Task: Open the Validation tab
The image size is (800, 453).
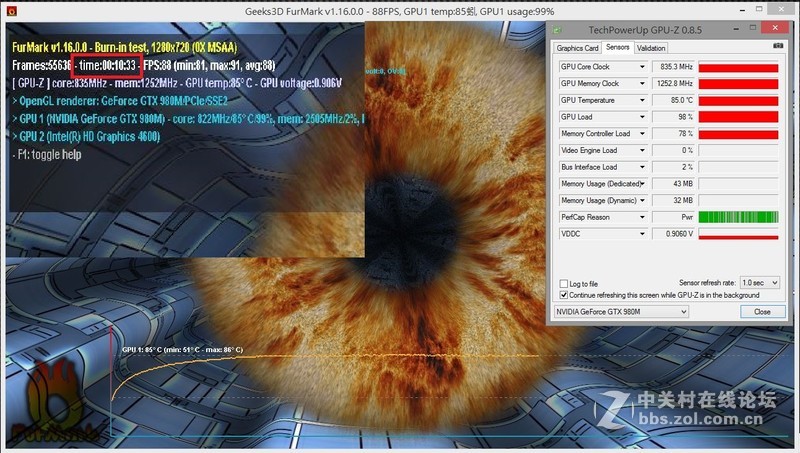Action: coord(651,47)
